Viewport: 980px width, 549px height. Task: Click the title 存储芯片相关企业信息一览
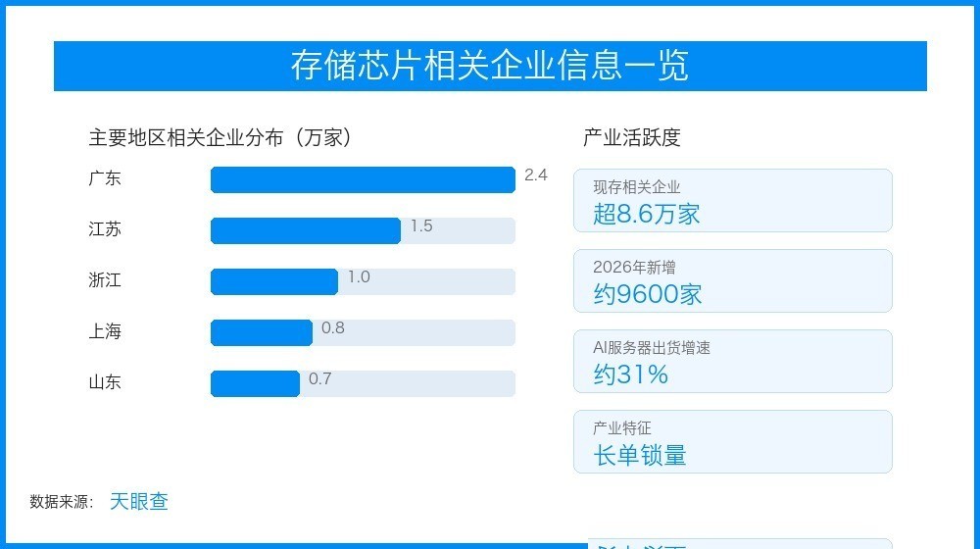[x=489, y=66]
